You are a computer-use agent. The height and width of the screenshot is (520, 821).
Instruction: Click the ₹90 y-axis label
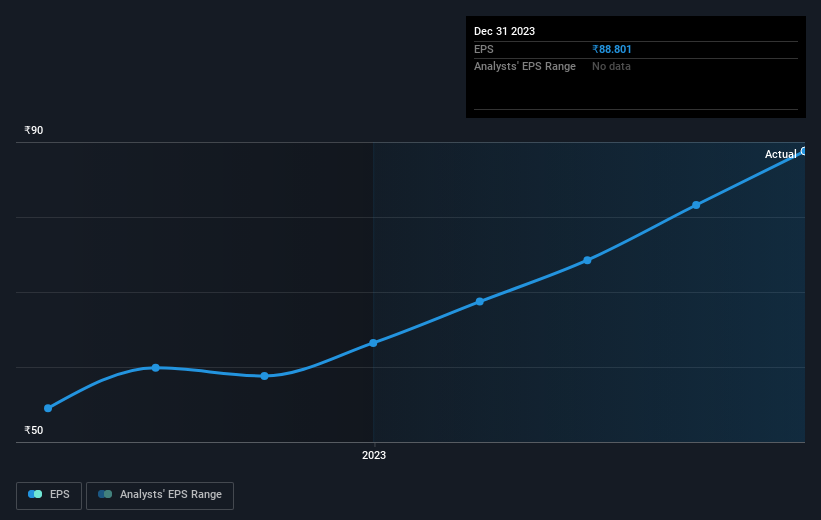click(34, 130)
